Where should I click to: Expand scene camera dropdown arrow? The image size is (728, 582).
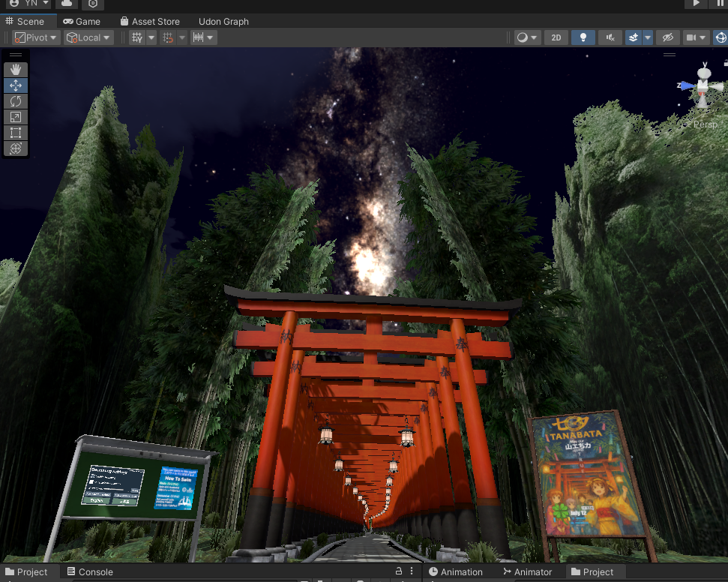pyautogui.click(x=703, y=37)
